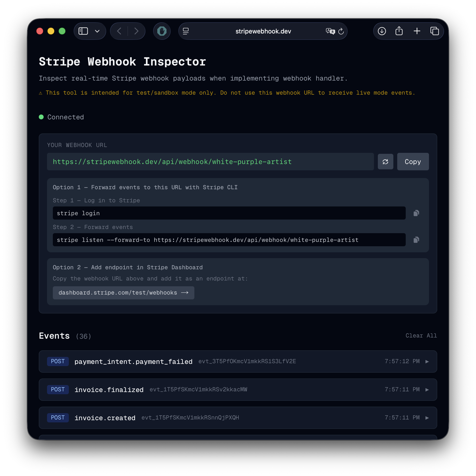This screenshot has height=476, width=476.
Task: Open the downloads icon in browser toolbar
Action: (382, 31)
